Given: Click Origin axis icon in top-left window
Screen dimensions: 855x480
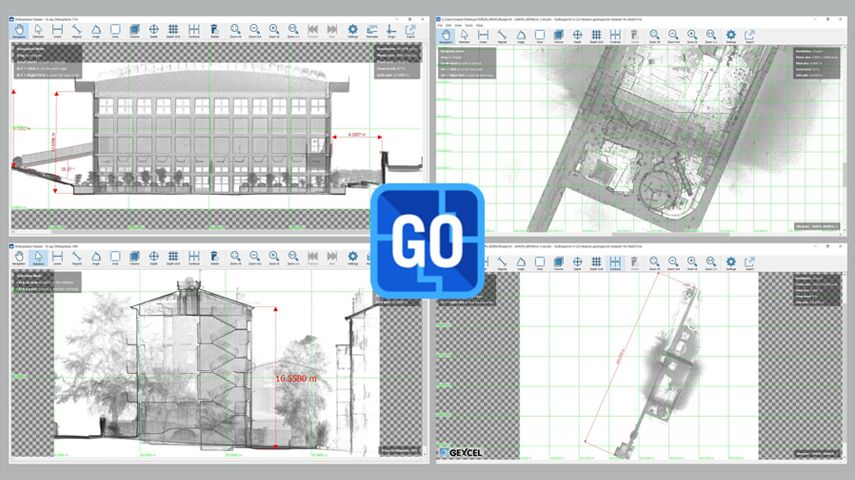Looking at the screenshot, I should [392, 31].
